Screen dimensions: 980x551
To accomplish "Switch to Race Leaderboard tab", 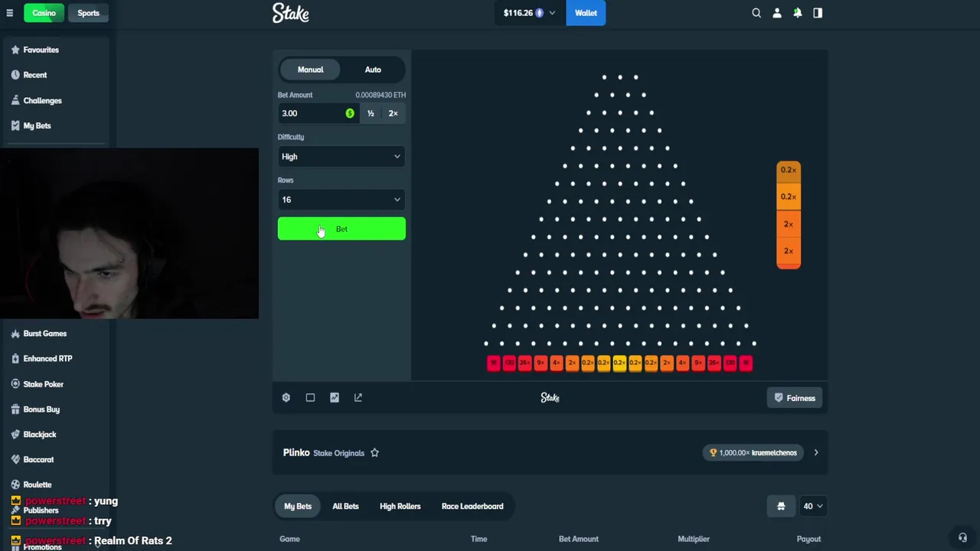I will click(472, 507).
